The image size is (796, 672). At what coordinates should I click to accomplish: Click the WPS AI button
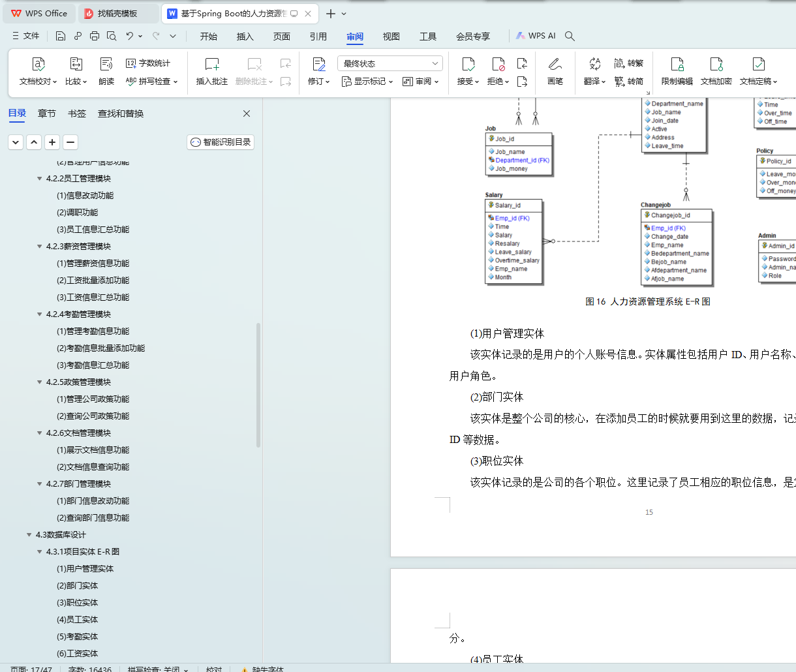[536, 36]
